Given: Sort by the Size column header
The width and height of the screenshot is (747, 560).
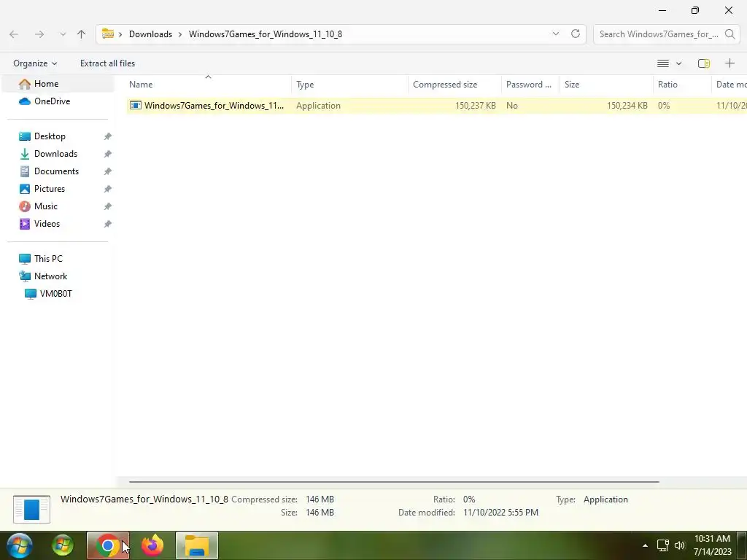Looking at the screenshot, I should (x=606, y=85).
